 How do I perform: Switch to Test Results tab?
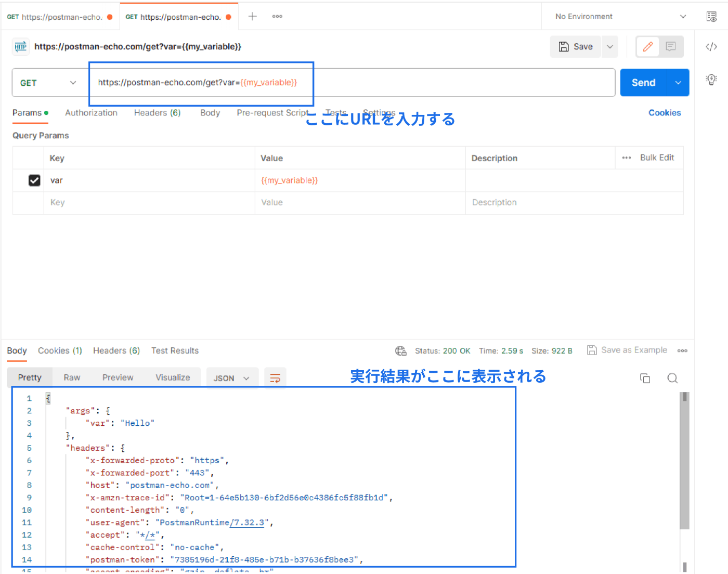[x=175, y=351]
